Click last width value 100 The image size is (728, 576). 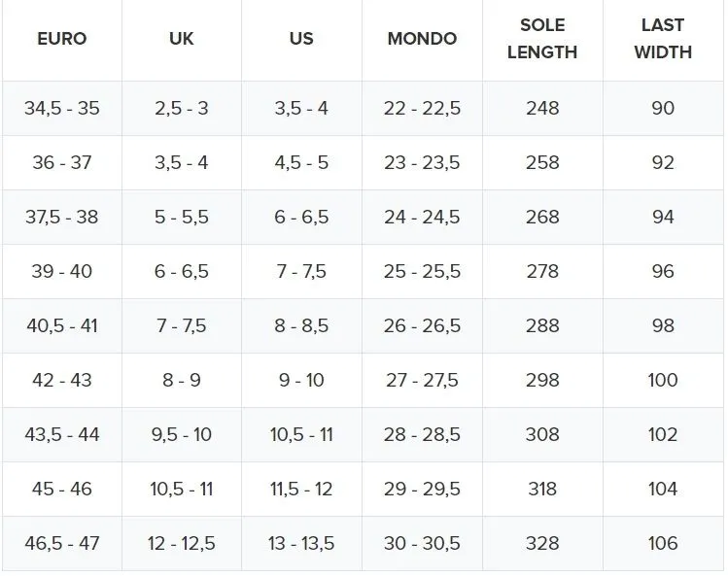[x=663, y=380]
